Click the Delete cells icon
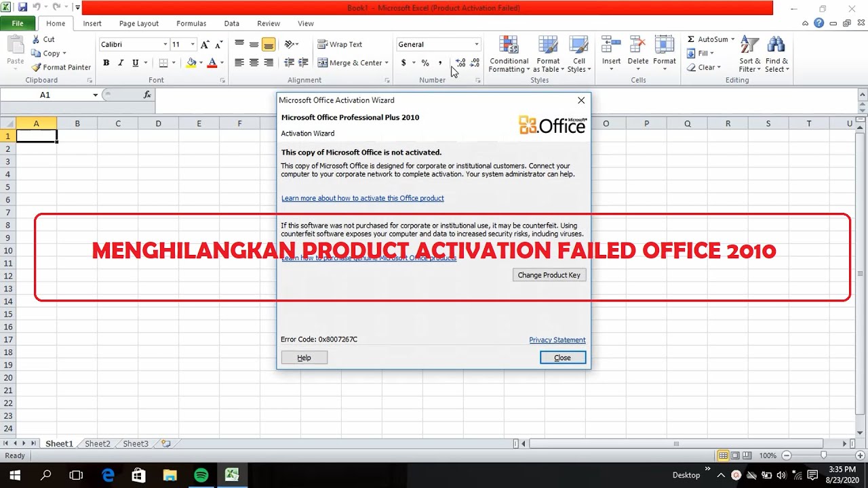The image size is (868, 488). coord(637,45)
